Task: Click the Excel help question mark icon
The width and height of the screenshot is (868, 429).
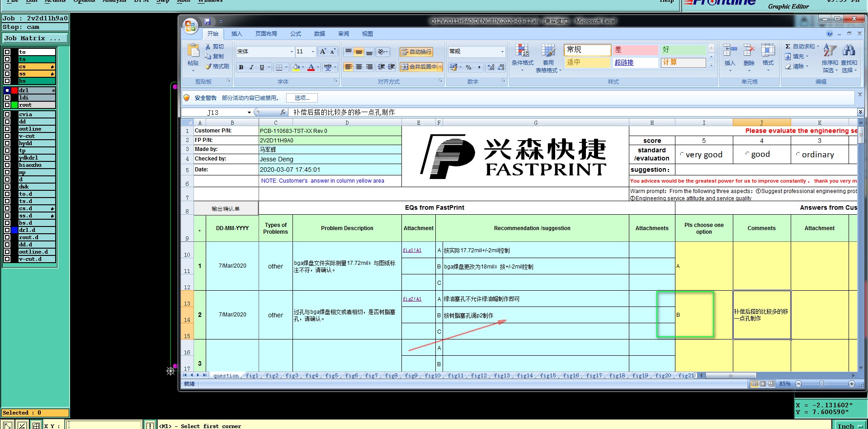Action: (x=830, y=33)
